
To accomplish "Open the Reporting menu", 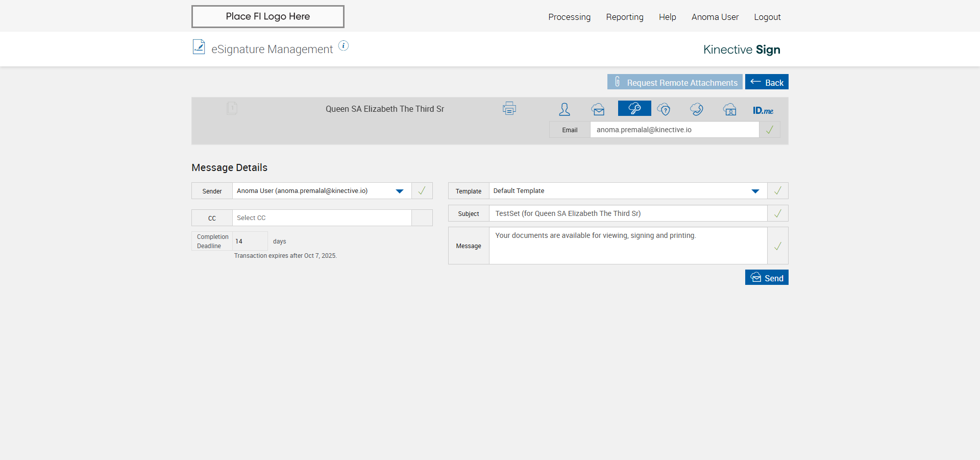I will (625, 17).
